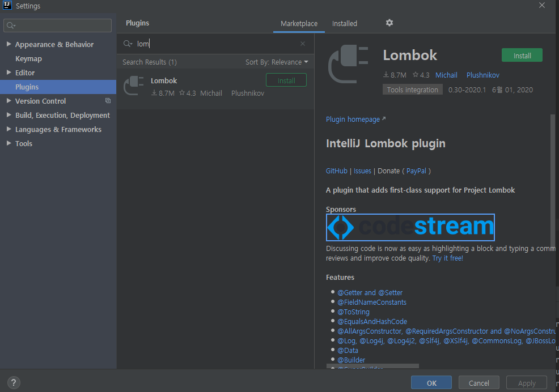Open the @ToString feature link
This screenshot has height=392, width=559.
[353, 312]
